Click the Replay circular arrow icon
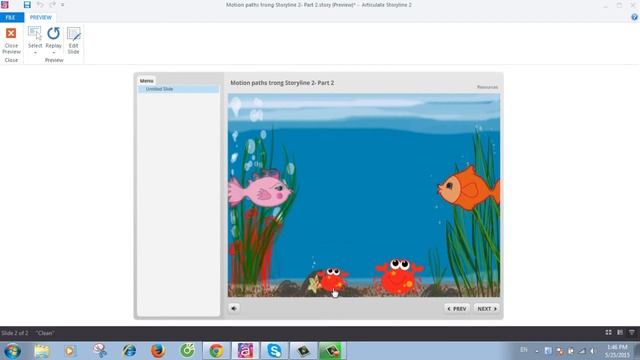 click(x=53, y=33)
